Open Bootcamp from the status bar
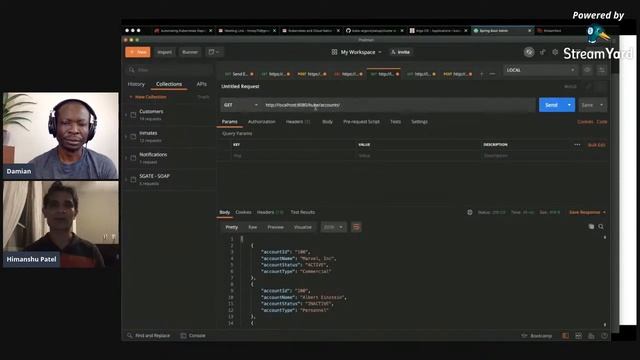The height and width of the screenshot is (360, 640). (x=537, y=336)
